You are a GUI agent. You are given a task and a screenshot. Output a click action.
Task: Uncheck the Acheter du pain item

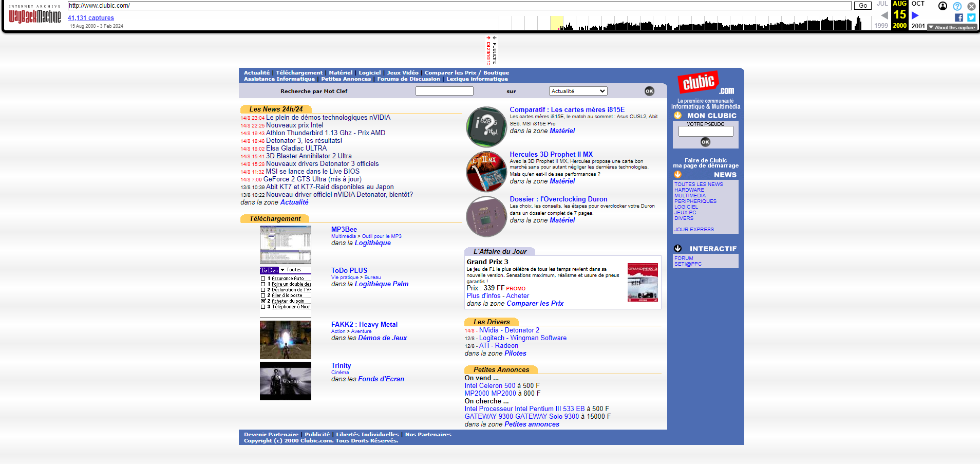tap(263, 301)
